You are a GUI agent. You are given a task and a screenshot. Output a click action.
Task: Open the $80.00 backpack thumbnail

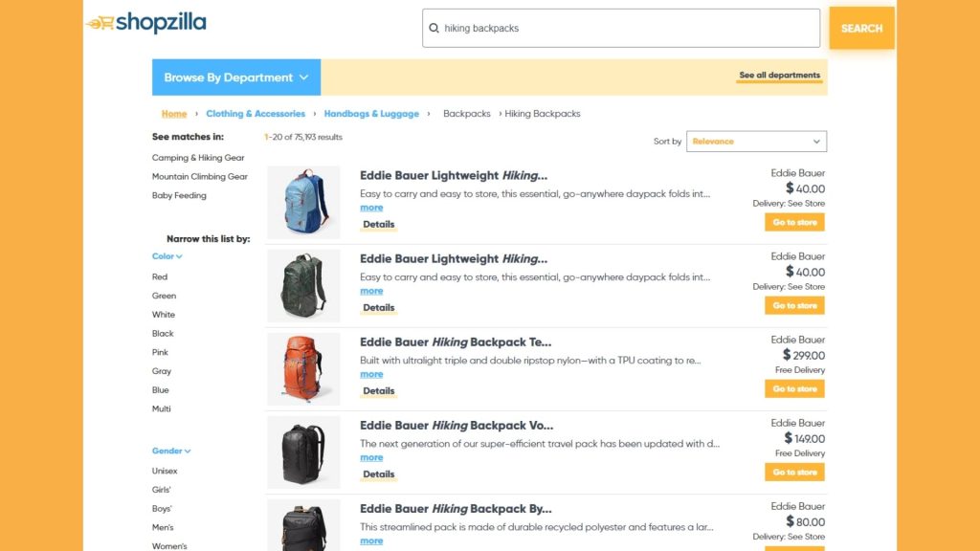pyautogui.click(x=303, y=525)
